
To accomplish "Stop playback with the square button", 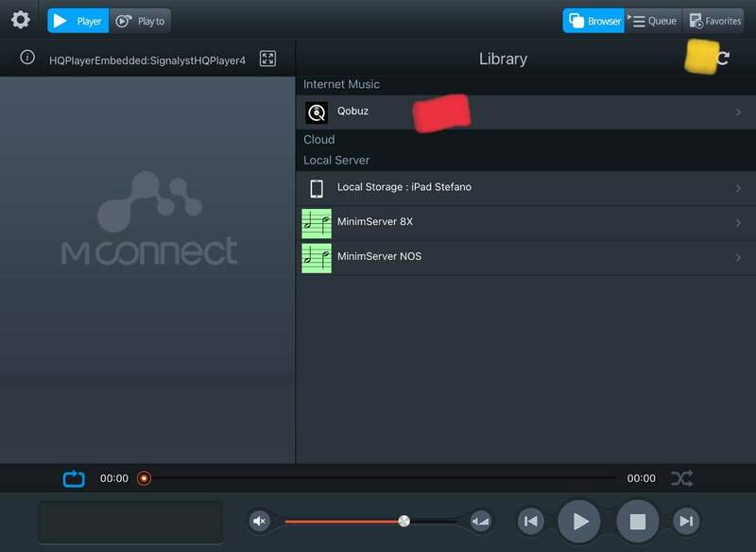I will coord(637,521).
